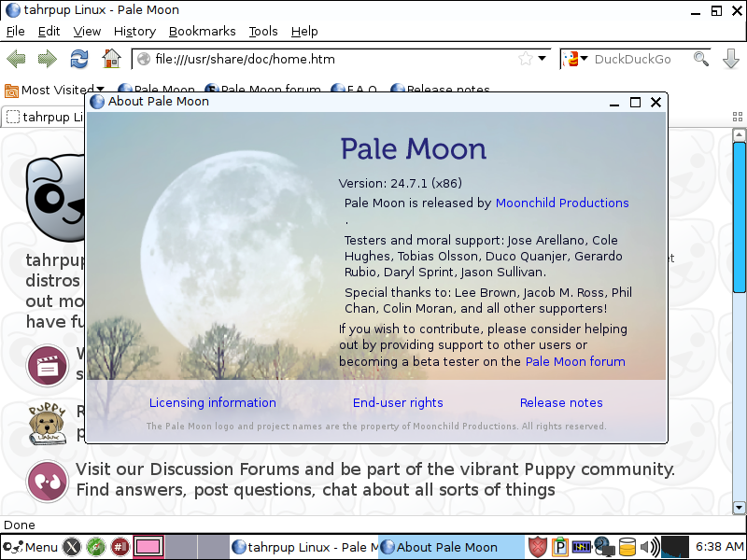Click the vertical scrollbar thumb of the page
Image resolution: width=747 pixels, height=560 pixels.
[x=739, y=217]
